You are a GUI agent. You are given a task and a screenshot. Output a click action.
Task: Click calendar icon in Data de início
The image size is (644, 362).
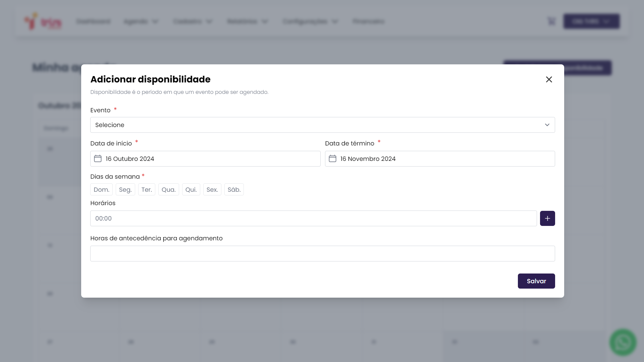click(x=98, y=159)
